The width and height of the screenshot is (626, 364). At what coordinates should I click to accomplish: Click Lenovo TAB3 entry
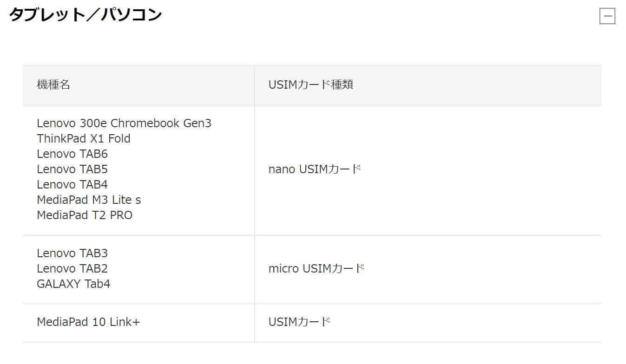click(72, 253)
